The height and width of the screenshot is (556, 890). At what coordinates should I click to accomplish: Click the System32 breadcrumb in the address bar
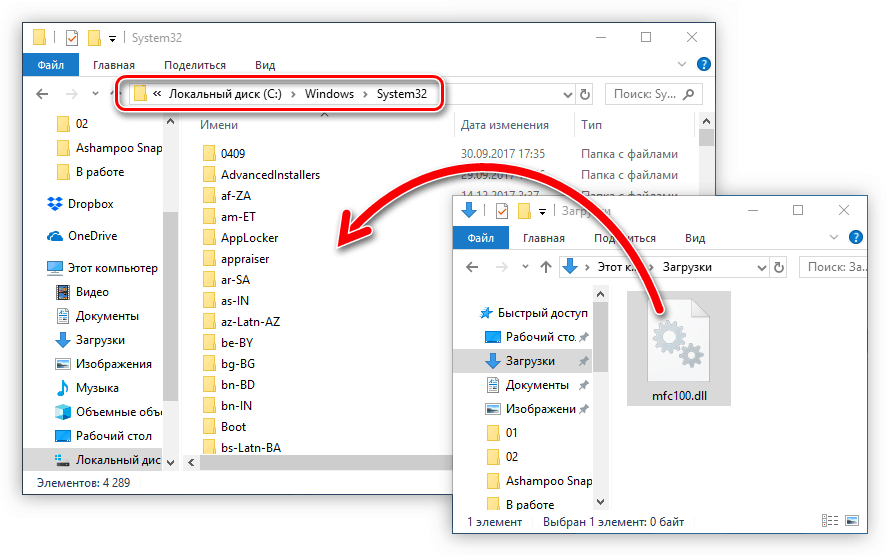tap(402, 94)
